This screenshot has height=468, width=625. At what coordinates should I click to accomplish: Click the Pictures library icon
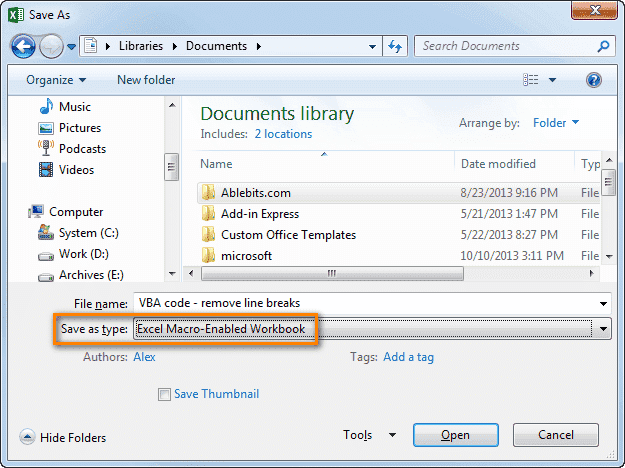(46, 128)
